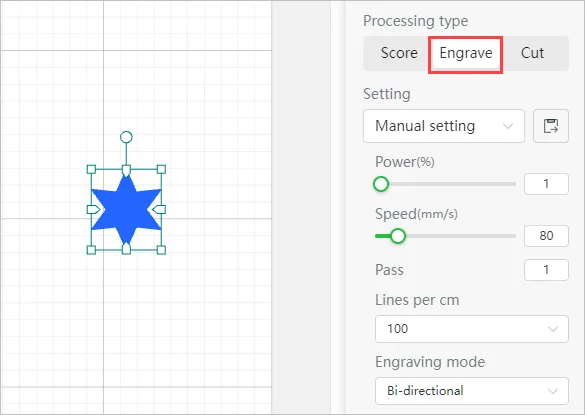The height and width of the screenshot is (415, 585).
Task: Click the bottom-left resize handle of star
Action: click(x=91, y=250)
